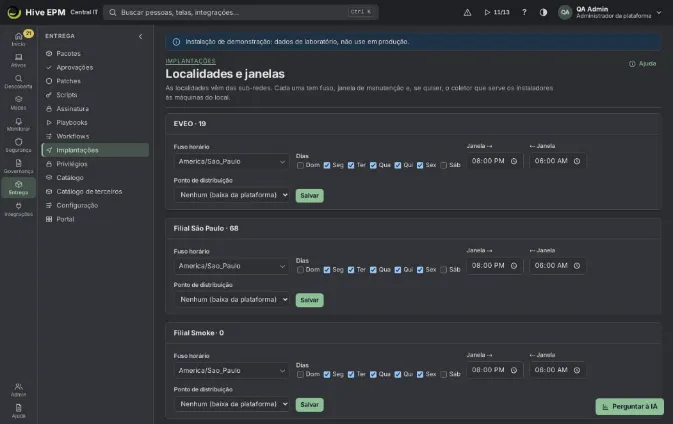
Task: Click the clock icon in EVEO 06:00 AM field
Action: tap(577, 161)
